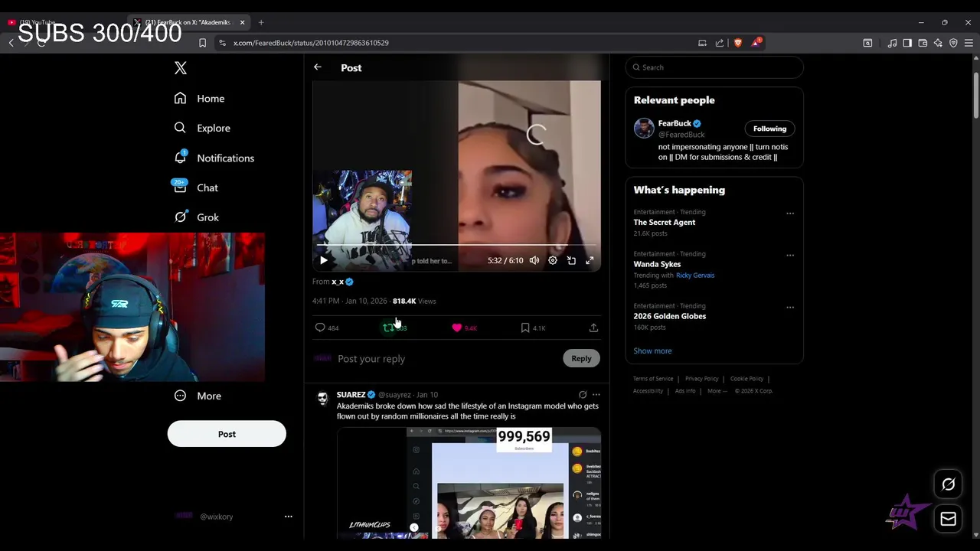Toggle the pink like heart
This screenshot has width=980, height=551.
point(457,328)
